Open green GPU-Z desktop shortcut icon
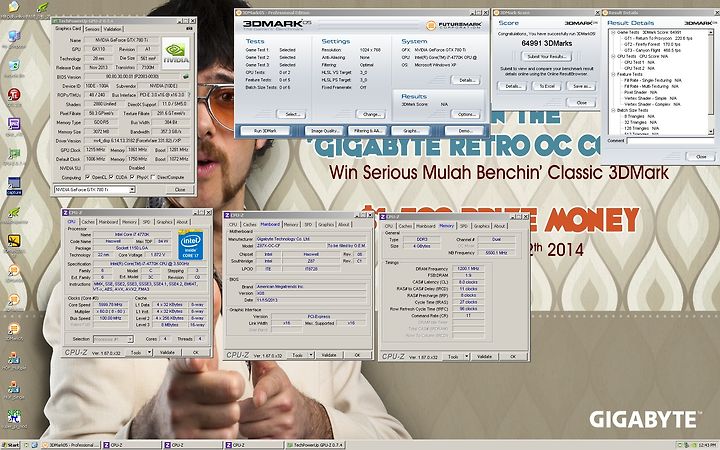Viewport: 720px width, 450px height. [x=14, y=153]
